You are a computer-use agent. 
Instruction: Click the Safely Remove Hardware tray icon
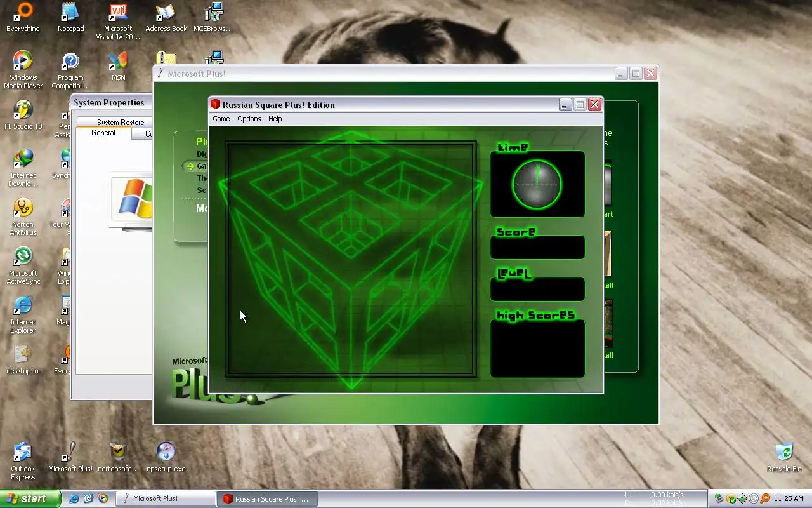[x=719, y=498]
